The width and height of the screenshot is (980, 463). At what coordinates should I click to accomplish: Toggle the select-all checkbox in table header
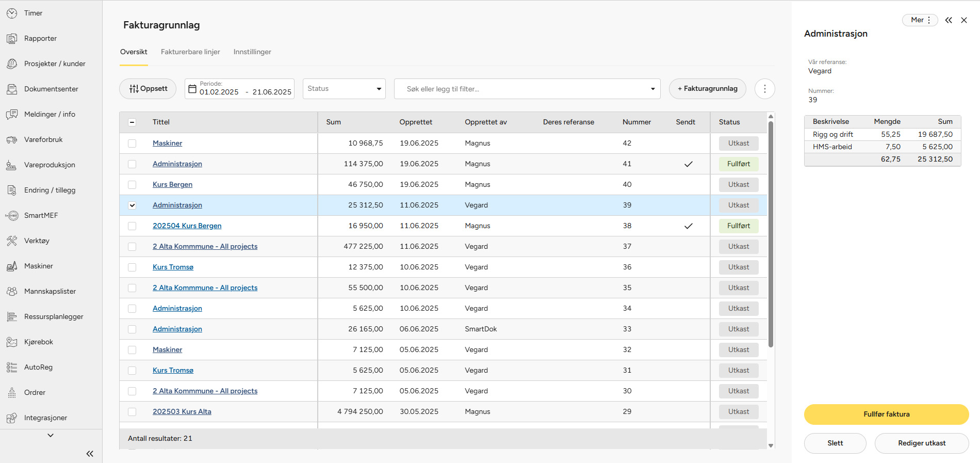point(132,122)
